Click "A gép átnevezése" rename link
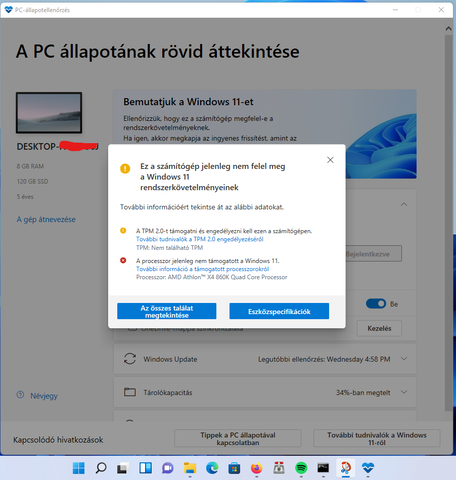Screen dimensions: 456x480 point(46,219)
